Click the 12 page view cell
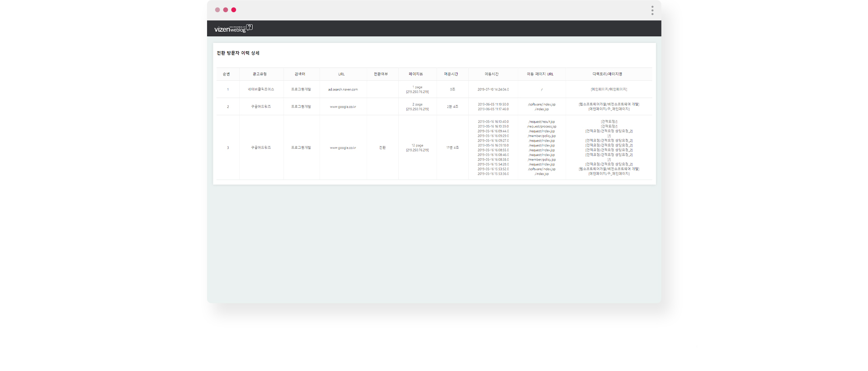 [x=417, y=148]
